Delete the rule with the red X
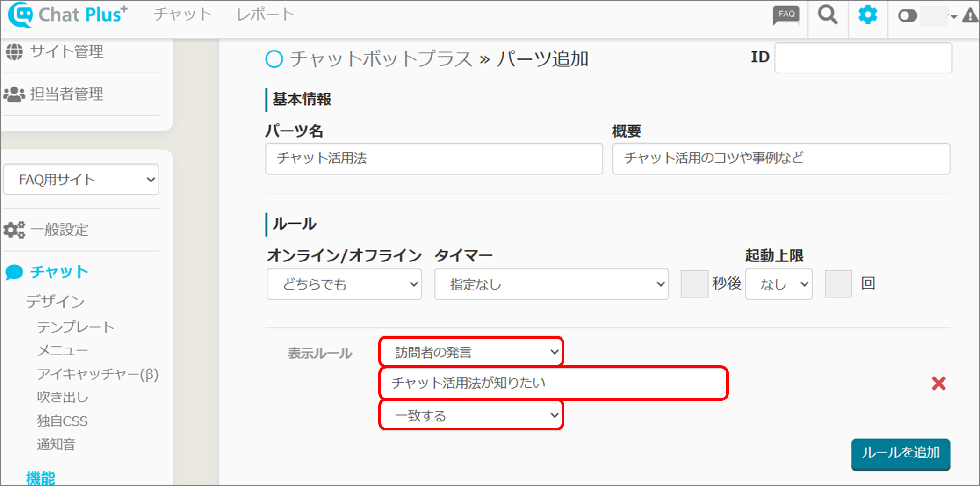The image size is (980, 486). tap(938, 384)
